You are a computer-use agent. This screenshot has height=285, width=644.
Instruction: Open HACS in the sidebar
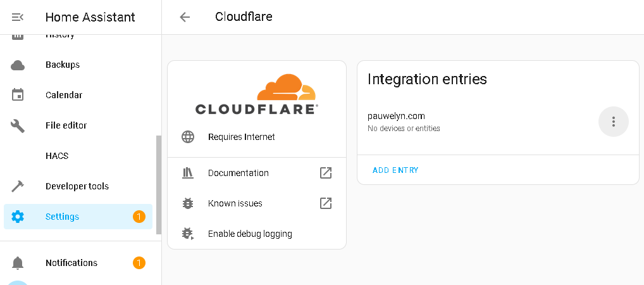[78, 156]
